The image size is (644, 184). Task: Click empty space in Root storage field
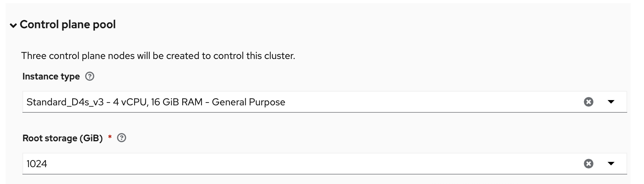(x=315, y=164)
